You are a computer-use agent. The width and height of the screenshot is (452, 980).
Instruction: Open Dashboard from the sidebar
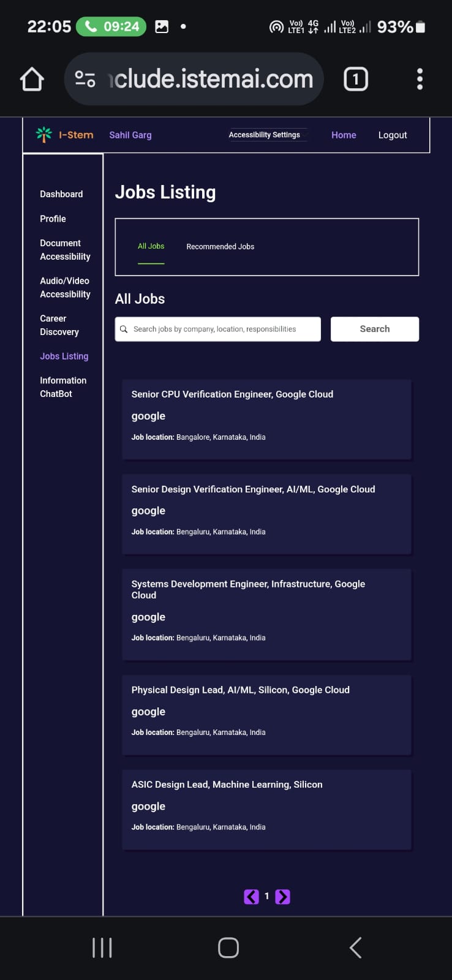[61, 194]
